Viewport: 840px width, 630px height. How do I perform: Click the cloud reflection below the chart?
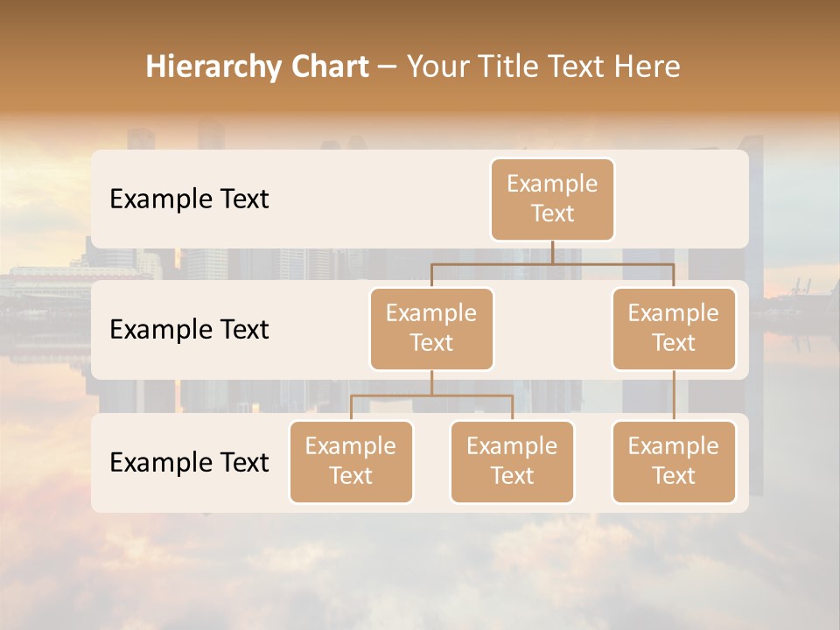[420, 569]
